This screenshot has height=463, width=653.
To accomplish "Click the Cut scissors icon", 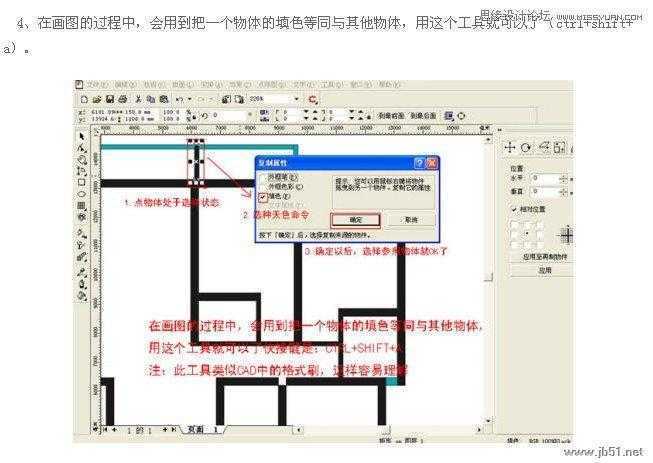I will pos(138,100).
